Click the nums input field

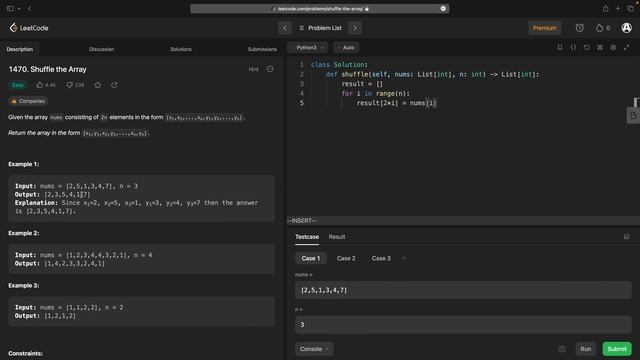point(463,290)
